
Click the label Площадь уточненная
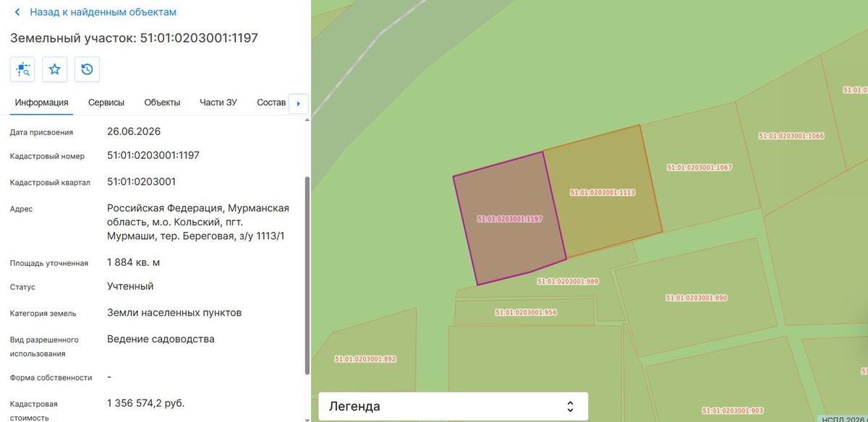(49, 263)
